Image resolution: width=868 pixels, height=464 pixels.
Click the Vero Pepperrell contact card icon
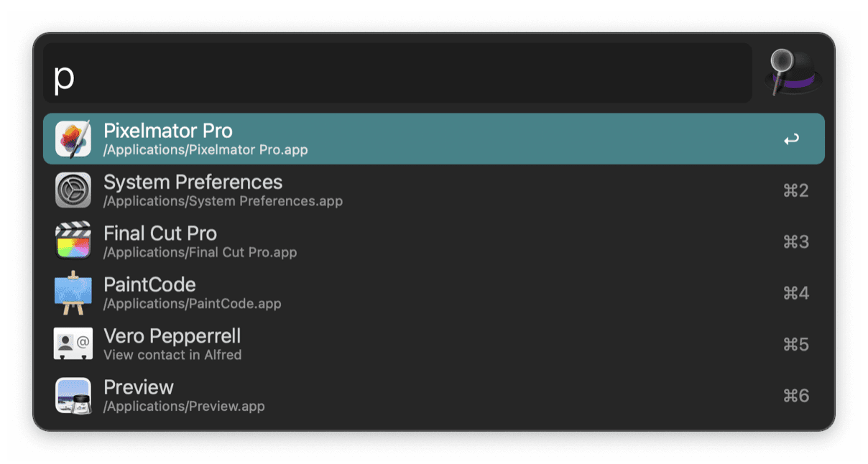tap(72, 343)
